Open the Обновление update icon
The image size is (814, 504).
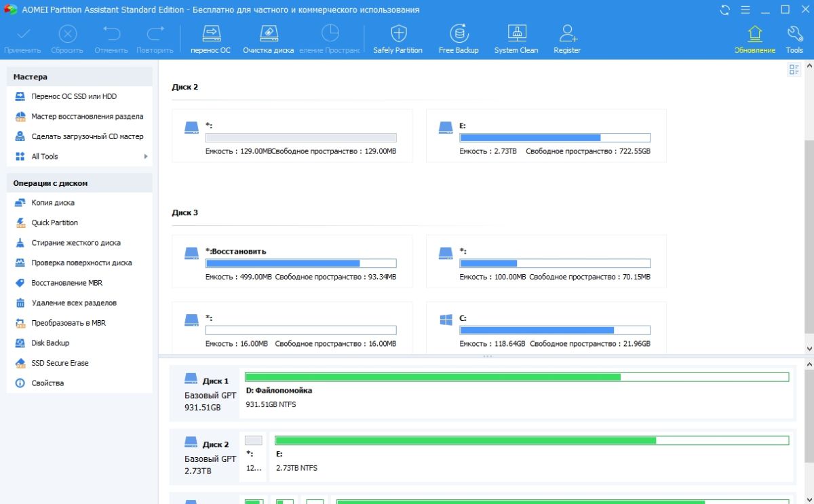pyautogui.click(x=754, y=34)
